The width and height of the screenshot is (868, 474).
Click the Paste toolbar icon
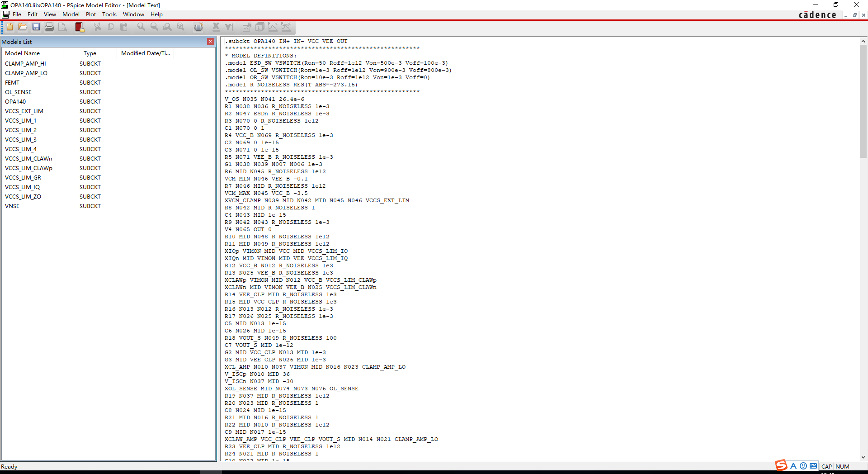point(124,27)
